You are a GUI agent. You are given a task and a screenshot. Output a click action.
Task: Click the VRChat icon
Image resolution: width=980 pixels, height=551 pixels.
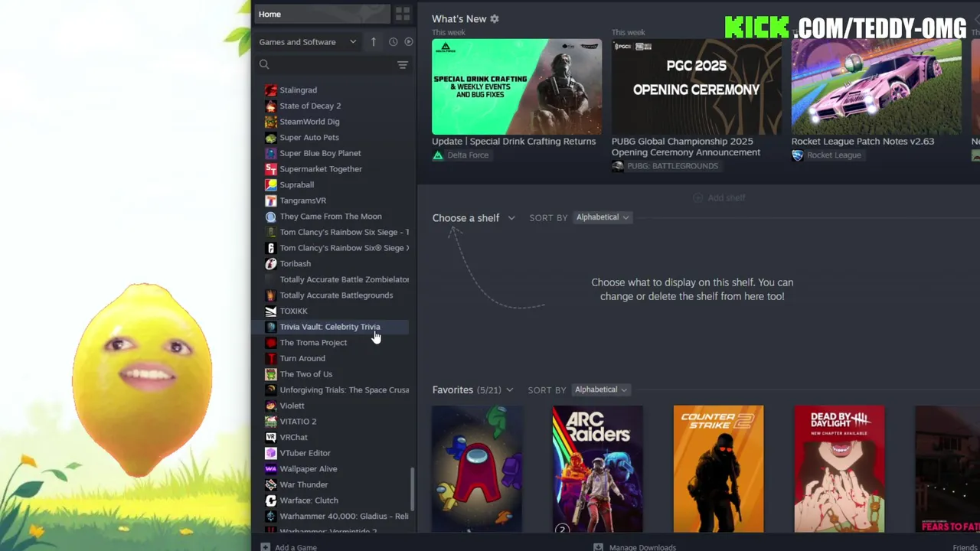click(x=270, y=437)
